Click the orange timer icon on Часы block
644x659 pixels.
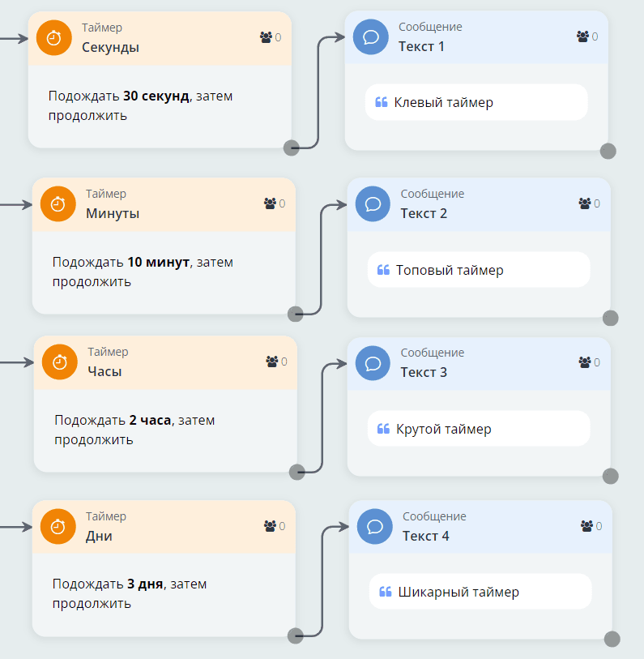pos(59,362)
